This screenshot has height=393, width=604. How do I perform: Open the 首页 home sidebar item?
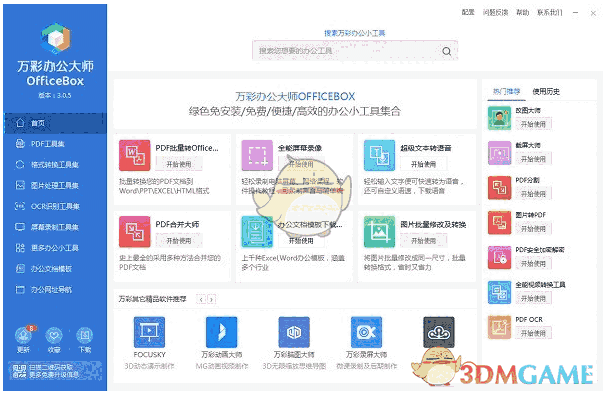(x=55, y=123)
